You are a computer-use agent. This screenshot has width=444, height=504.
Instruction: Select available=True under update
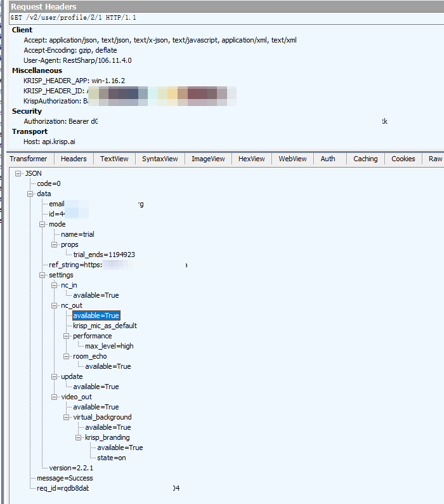point(96,387)
